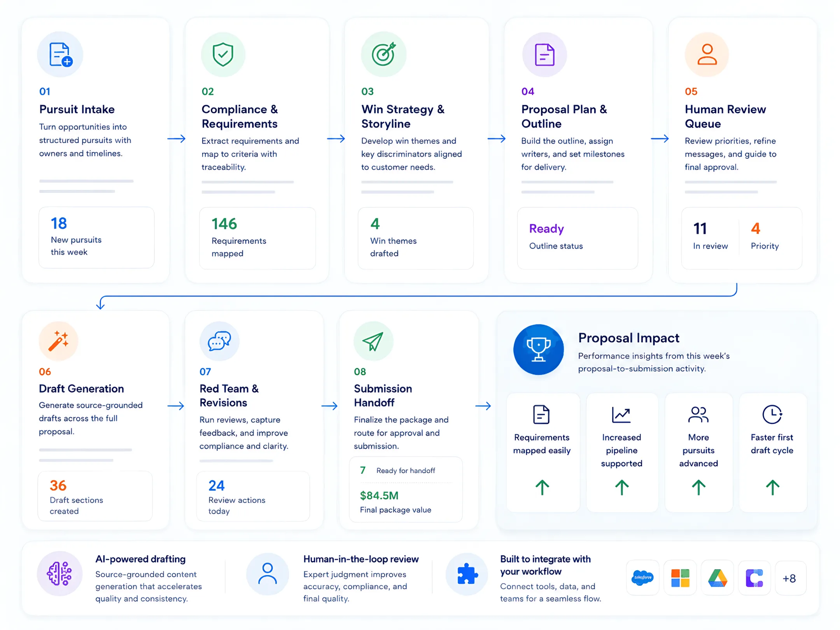This screenshot has height=630, width=840.
Task: Click the Requirements mapped easily document icon
Action: point(541,415)
